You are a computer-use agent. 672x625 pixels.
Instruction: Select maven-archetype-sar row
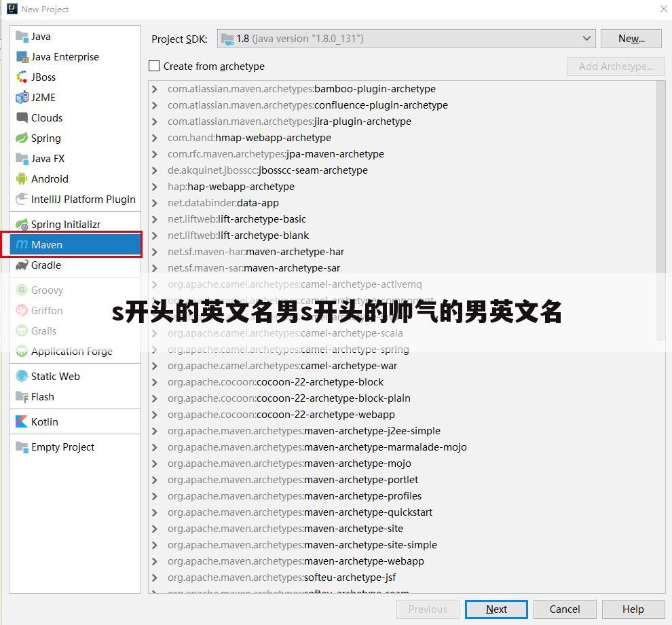(x=402, y=268)
